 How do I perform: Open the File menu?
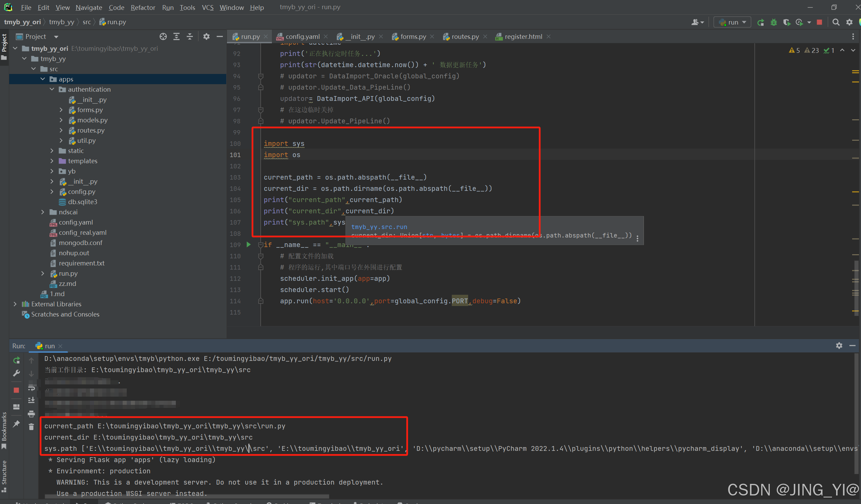point(26,7)
